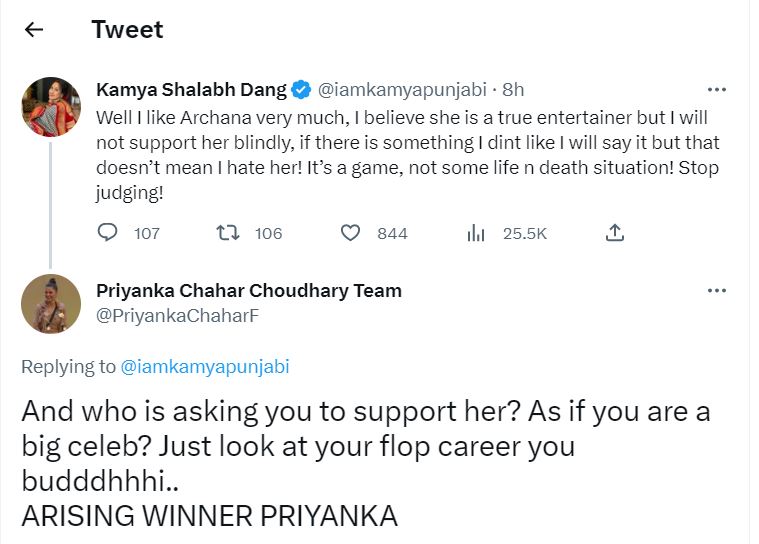Viewport: 759px width, 544px height.
Task: Click the 106 retweets count
Action: click(268, 233)
